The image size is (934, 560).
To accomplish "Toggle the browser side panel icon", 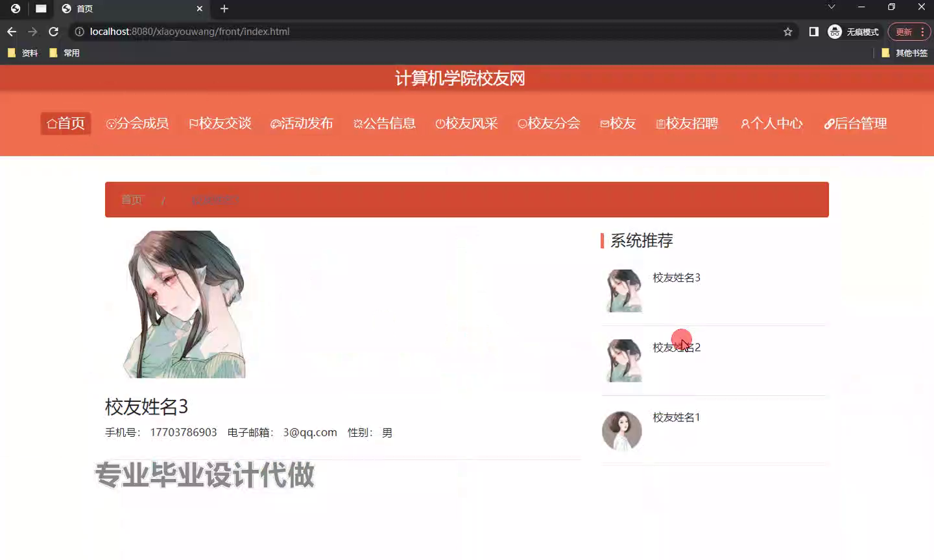I will 814,32.
